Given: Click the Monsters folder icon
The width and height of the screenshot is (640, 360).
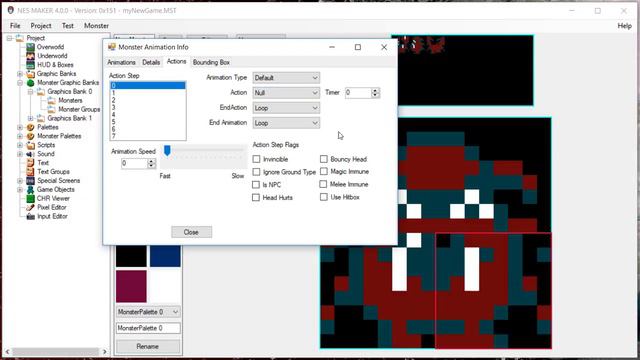Looking at the screenshot, I should (x=51, y=100).
